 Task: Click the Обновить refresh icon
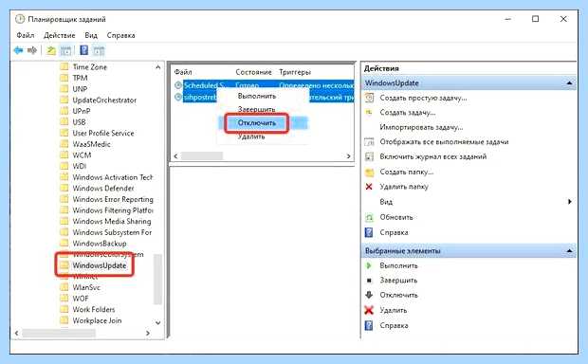click(369, 217)
